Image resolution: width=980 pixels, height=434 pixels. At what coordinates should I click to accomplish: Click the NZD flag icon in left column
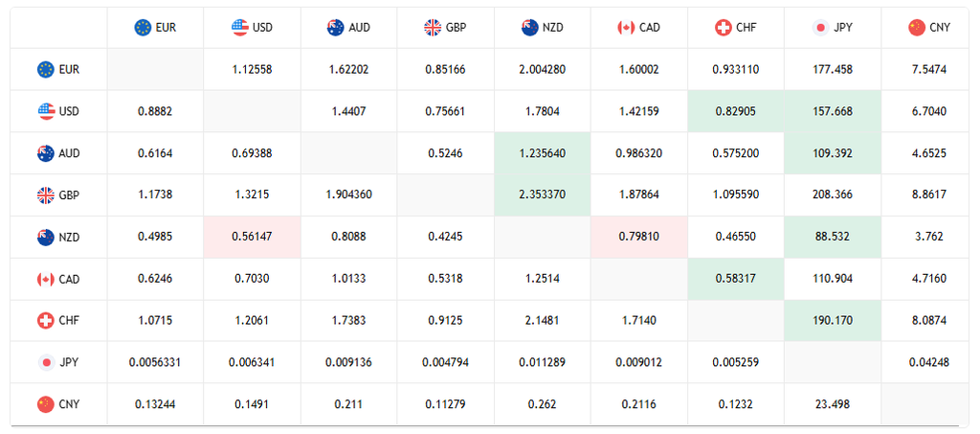46,237
